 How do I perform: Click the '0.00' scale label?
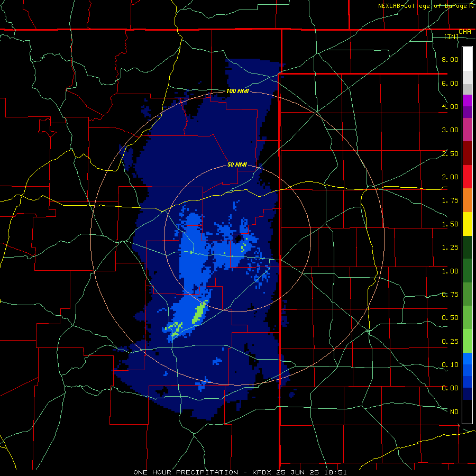coord(450,388)
